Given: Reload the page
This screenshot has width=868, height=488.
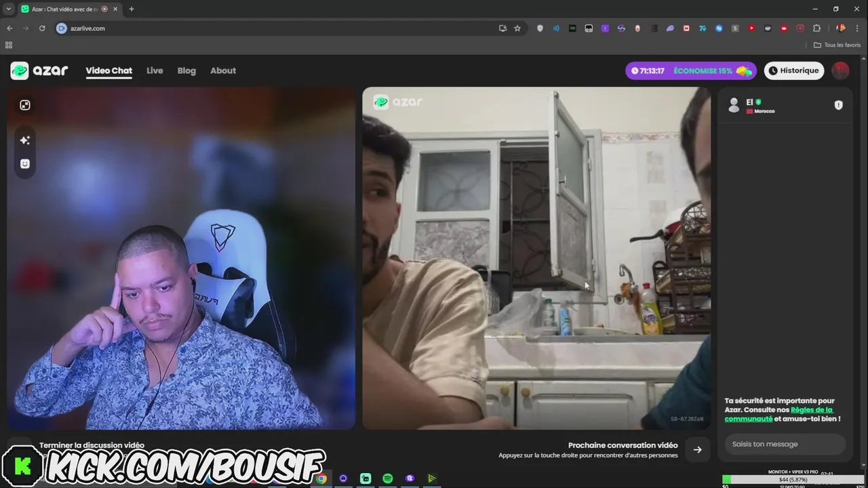Looking at the screenshot, I should pyautogui.click(x=42, y=28).
